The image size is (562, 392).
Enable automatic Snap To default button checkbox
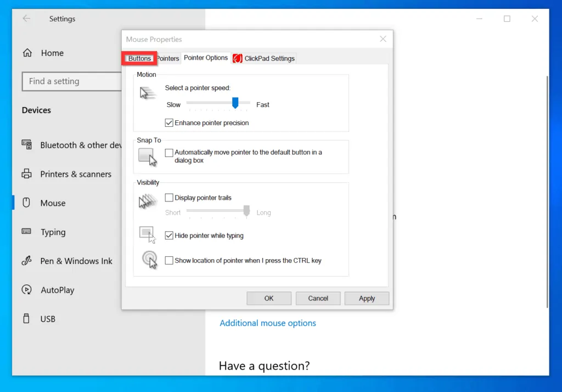click(169, 153)
